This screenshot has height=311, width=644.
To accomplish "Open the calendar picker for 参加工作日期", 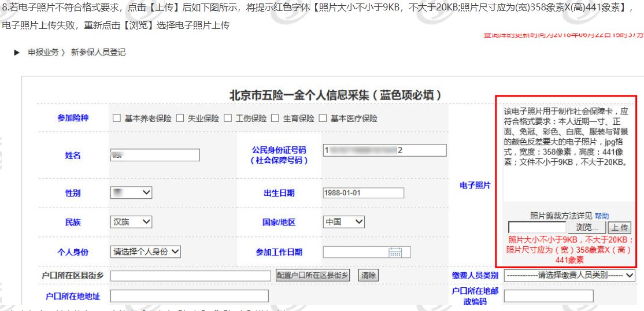I will (395, 252).
